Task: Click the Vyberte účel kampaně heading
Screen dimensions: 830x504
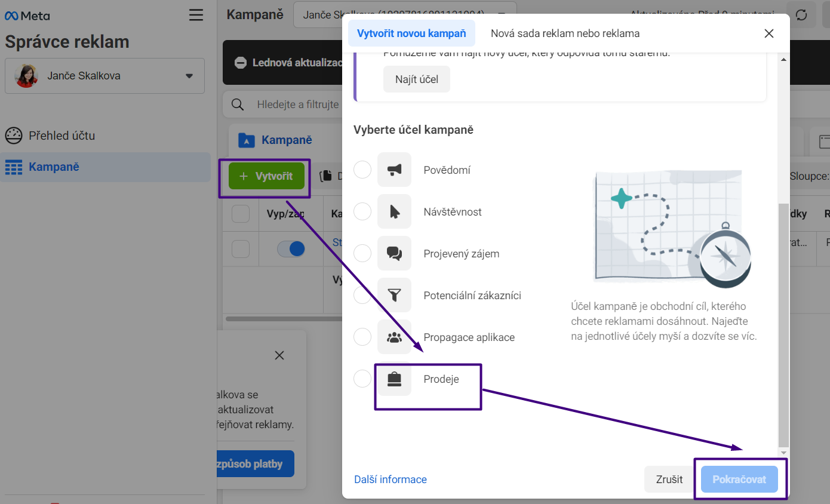Action: pos(413,130)
